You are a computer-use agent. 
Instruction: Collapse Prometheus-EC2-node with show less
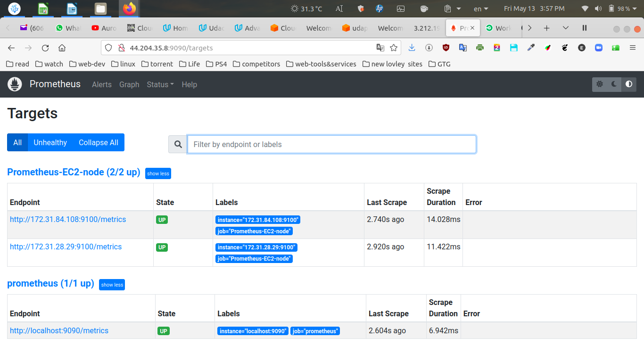158,173
